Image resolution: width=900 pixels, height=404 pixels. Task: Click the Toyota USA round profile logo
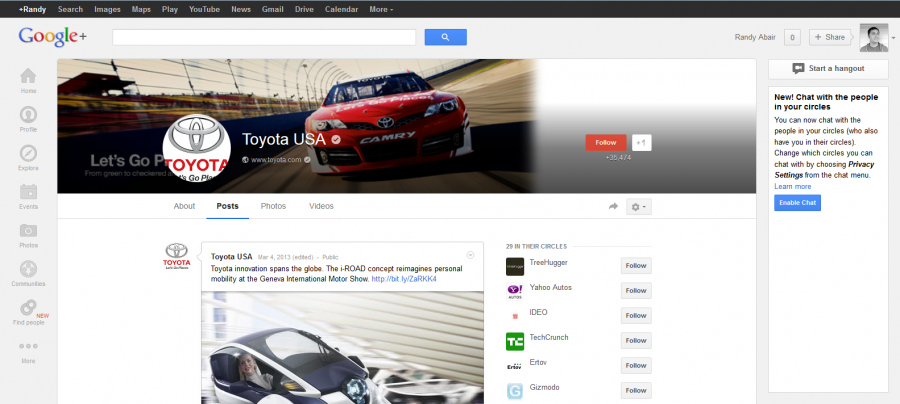[197, 148]
